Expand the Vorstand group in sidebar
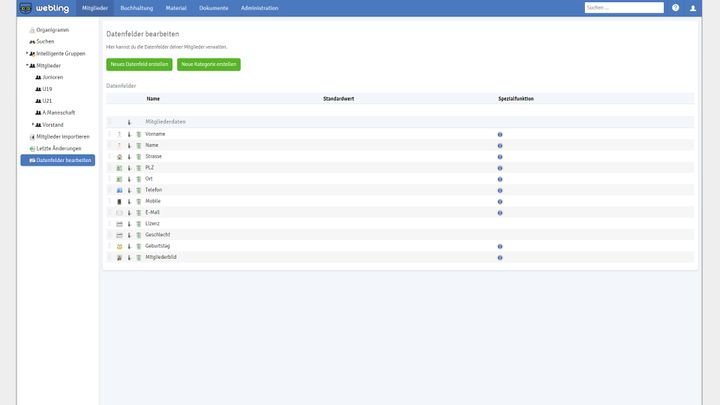 34,125
